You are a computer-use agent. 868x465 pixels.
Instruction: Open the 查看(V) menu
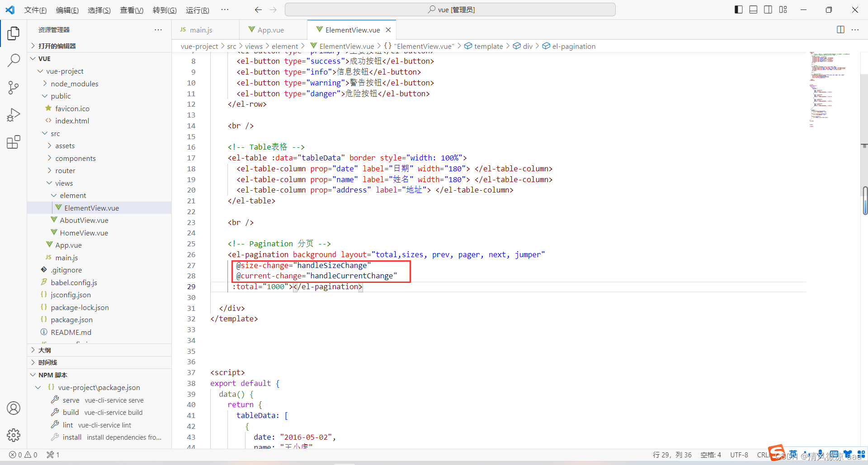coord(132,10)
